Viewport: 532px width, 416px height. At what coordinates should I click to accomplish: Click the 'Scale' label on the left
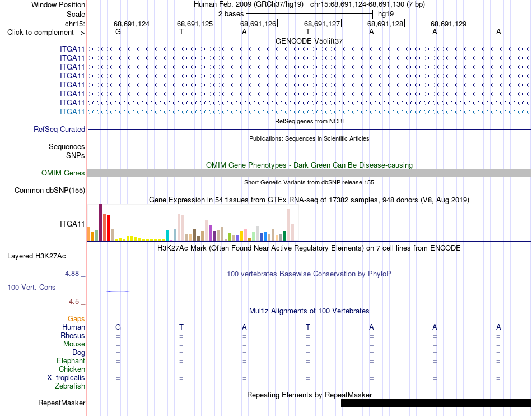pos(76,14)
